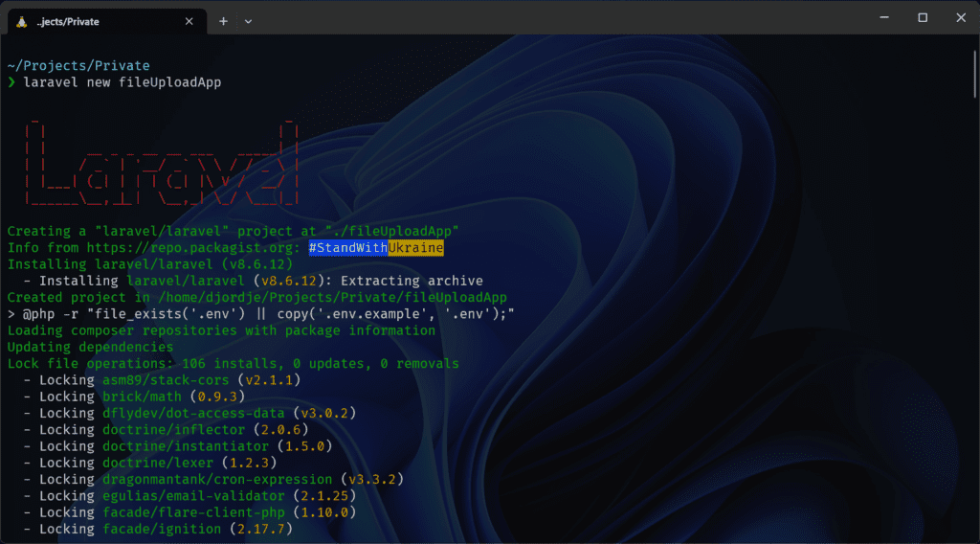
Task: Click the yellow Ukraine highlighted text
Action: [415, 248]
